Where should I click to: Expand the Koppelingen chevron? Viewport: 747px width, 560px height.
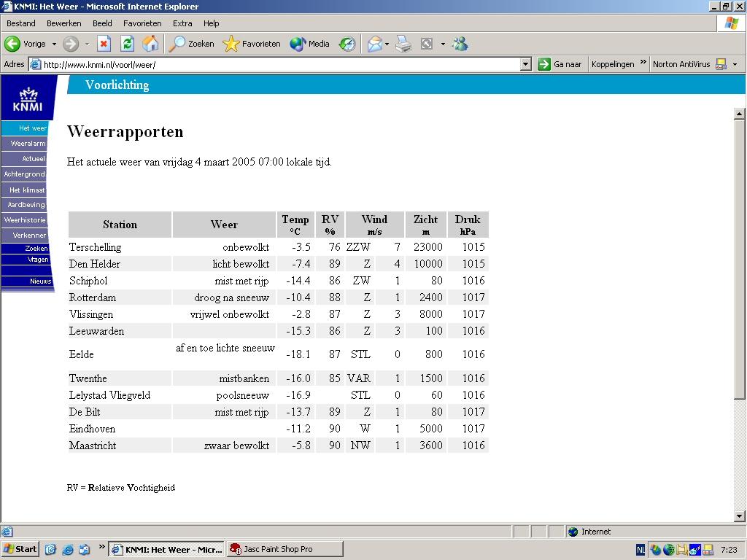[643, 62]
